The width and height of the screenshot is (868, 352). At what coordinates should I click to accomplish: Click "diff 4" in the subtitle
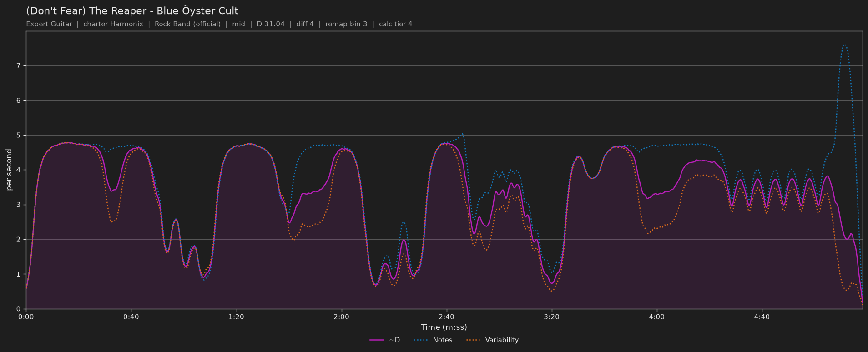(x=305, y=24)
